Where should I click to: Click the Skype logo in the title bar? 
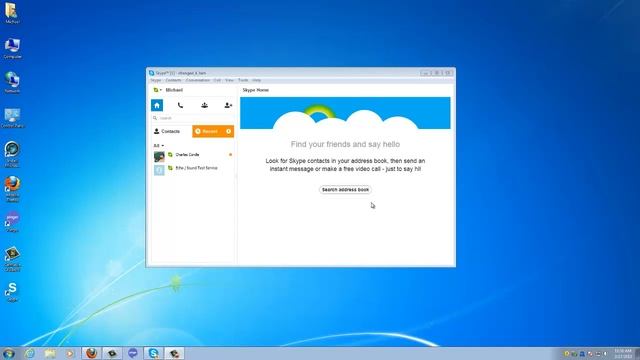click(x=151, y=73)
